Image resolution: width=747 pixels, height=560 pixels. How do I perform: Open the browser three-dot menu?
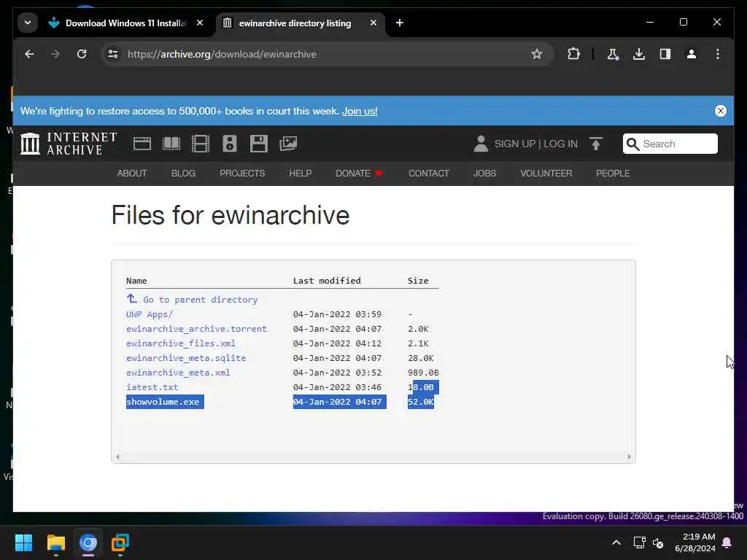tap(718, 54)
